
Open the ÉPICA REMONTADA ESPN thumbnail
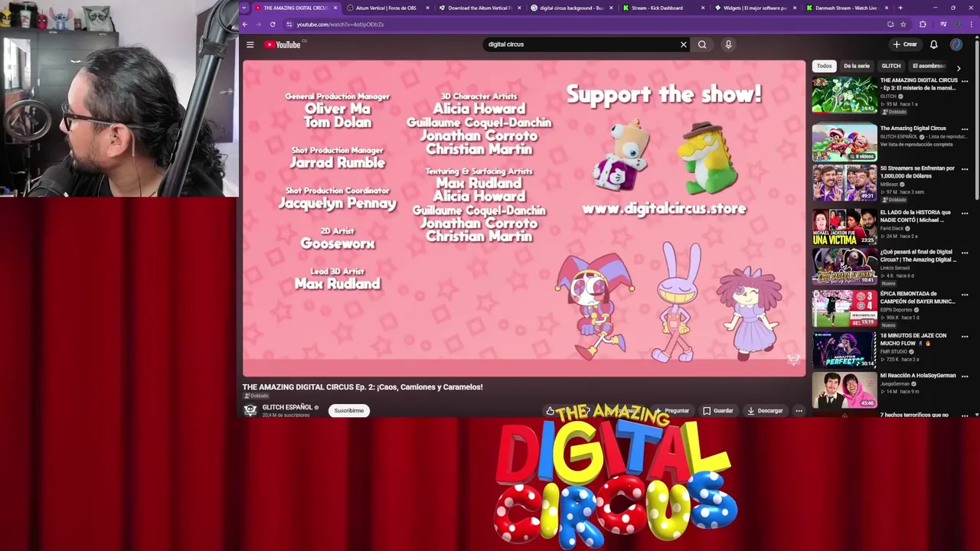[x=844, y=308]
